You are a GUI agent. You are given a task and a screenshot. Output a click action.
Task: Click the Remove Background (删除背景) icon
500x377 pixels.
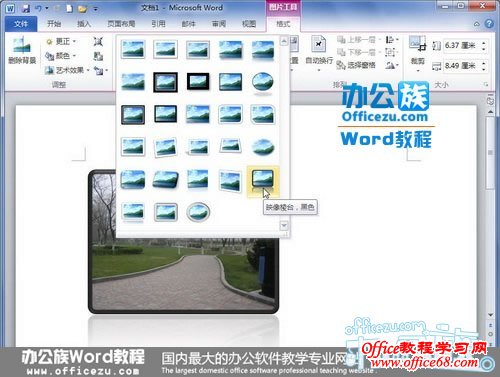22,50
